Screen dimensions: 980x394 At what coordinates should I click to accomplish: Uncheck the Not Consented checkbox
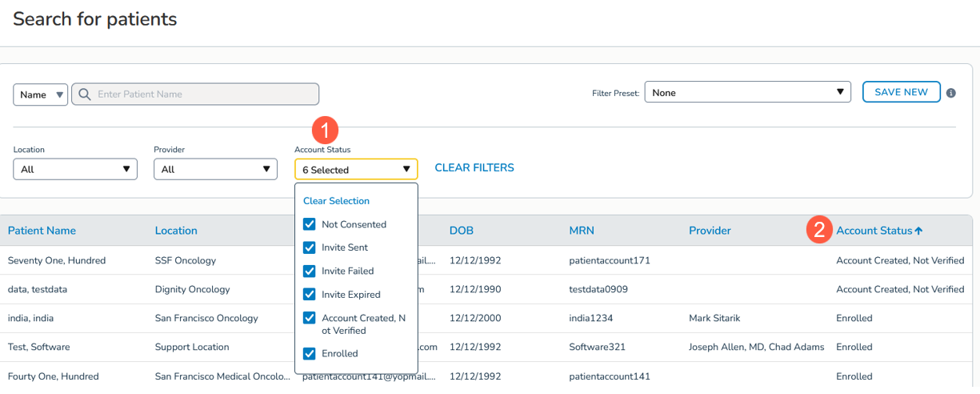[310, 224]
